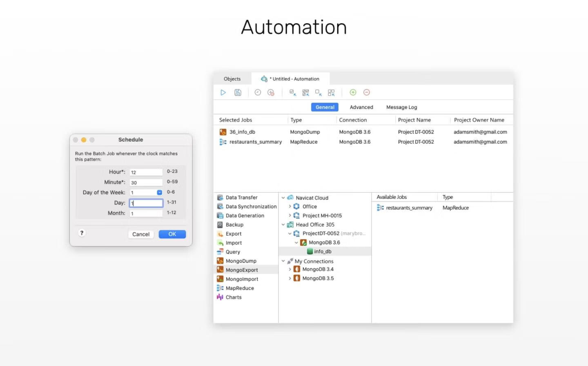Open the Day of the Week dropdown
The height and width of the screenshot is (366, 588).
(x=159, y=192)
